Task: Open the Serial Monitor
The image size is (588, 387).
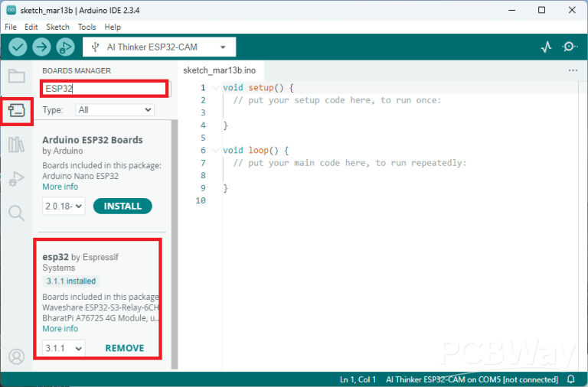Action: point(570,47)
